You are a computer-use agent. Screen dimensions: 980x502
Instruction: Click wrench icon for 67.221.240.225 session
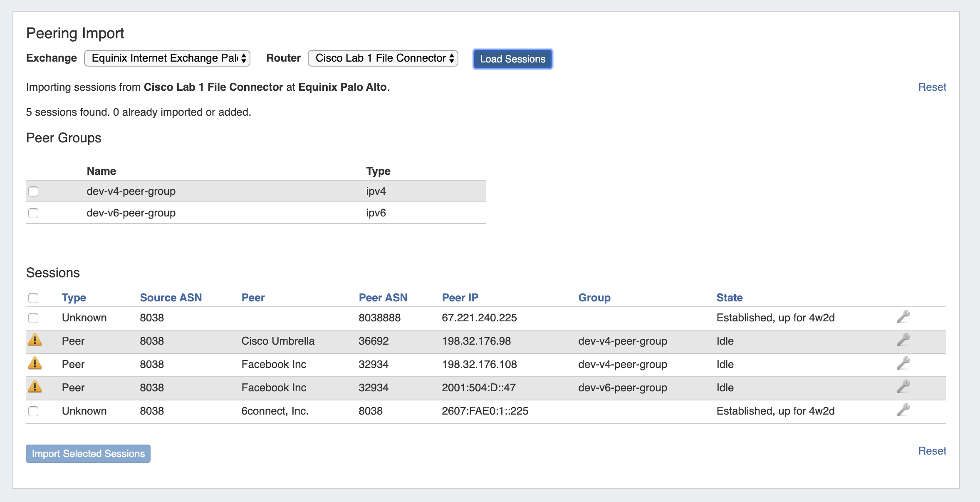pyautogui.click(x=903, y=317)
